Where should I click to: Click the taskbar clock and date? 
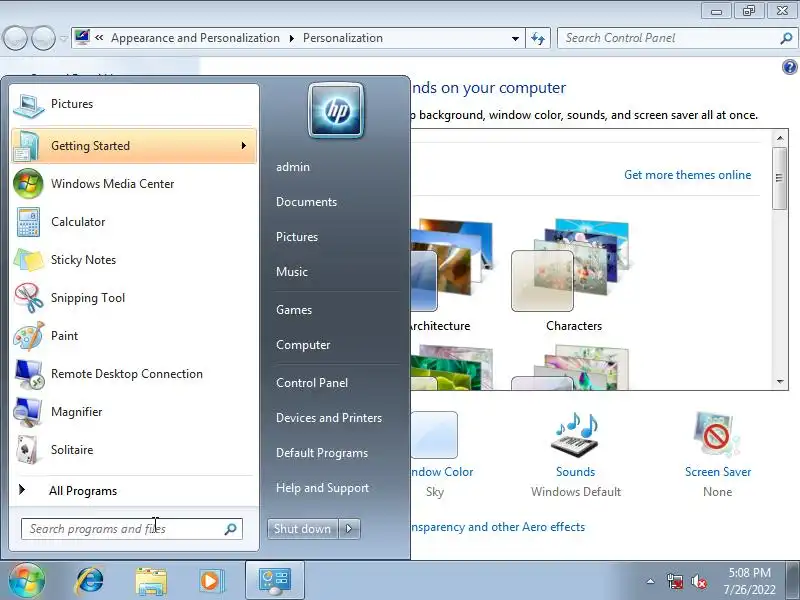[x=749, y=581]
